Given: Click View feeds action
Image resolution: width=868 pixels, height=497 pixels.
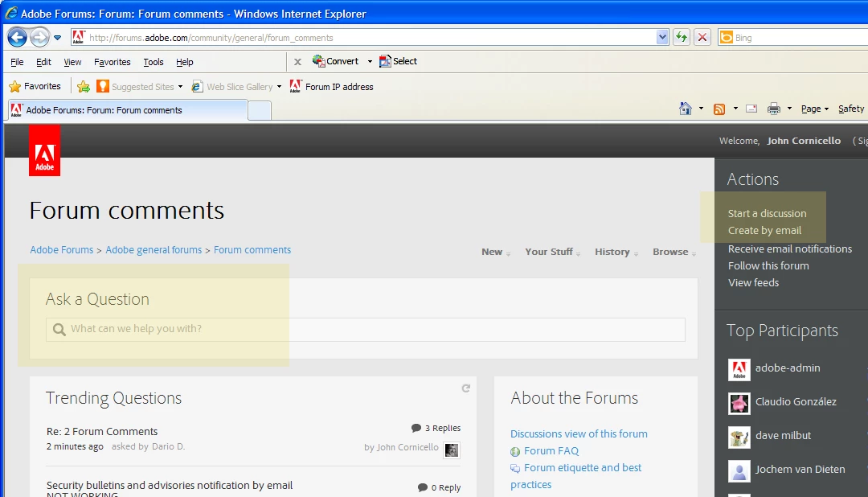Looking at the screenshot, I should pyautogui.click(x=753, y=282).
